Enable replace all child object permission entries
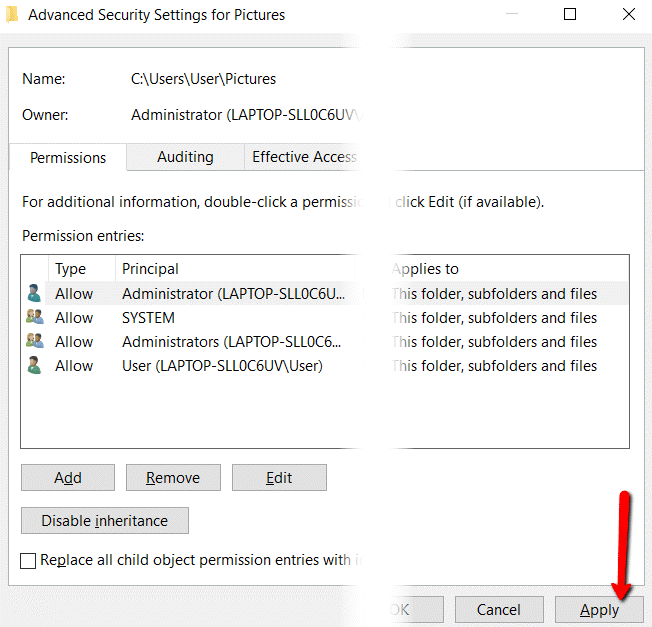The height and width of the screenshot is (627, 652). (x=29, y=561)
